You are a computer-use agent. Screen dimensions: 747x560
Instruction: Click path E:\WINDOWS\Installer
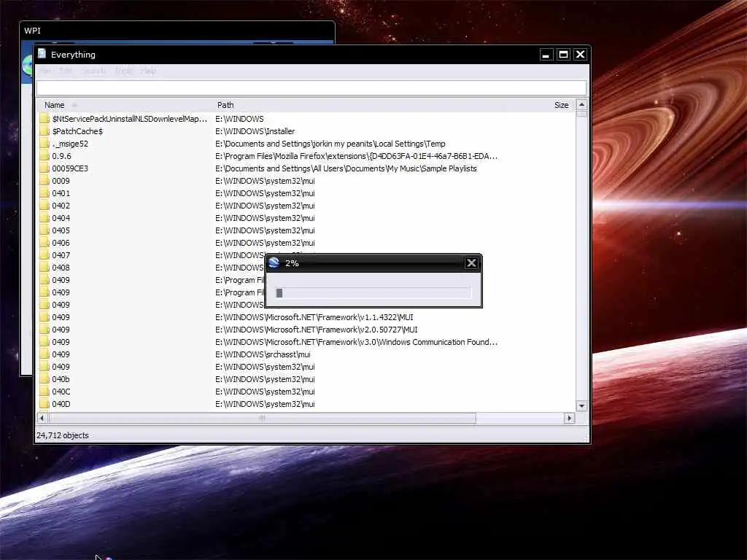255,131
